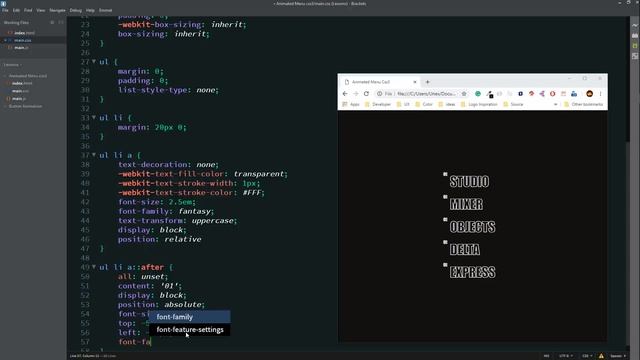640x360 pixels.
Task: Click the split view icon in Working Files
Action: pos(61,22)
